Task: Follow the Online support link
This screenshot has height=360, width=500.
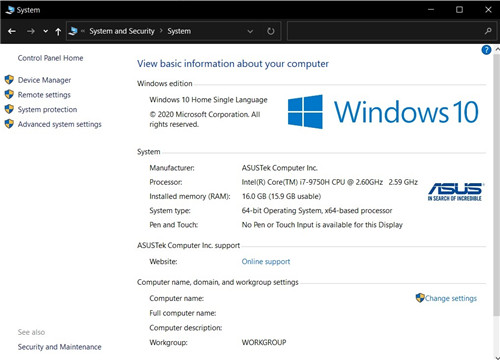Action: coord(266,262)
